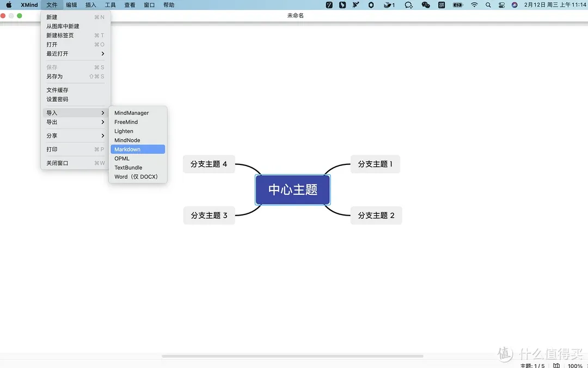Import from Lighten
This screenshot has width=588, height=368.
click(x=138, y=131)
